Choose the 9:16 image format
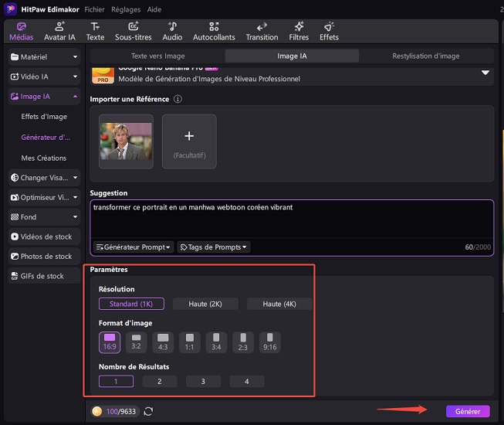This screenshot has height=425, width=504. pos(269,342)
